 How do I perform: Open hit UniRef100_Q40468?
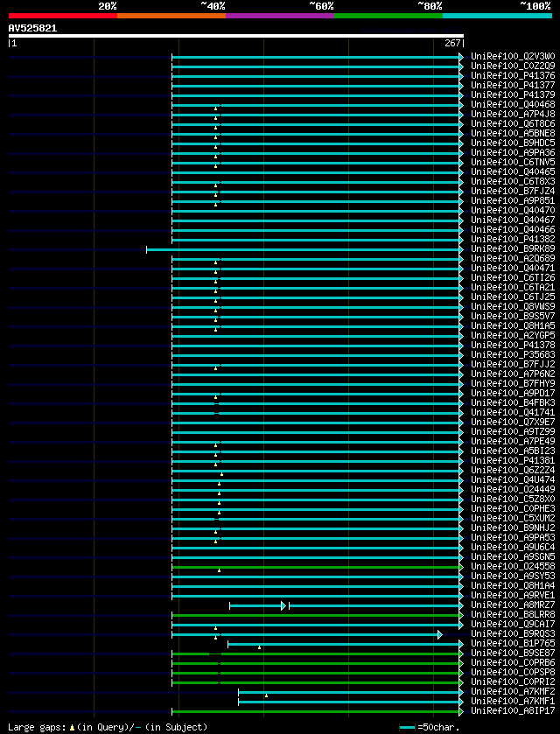point(513,105)
